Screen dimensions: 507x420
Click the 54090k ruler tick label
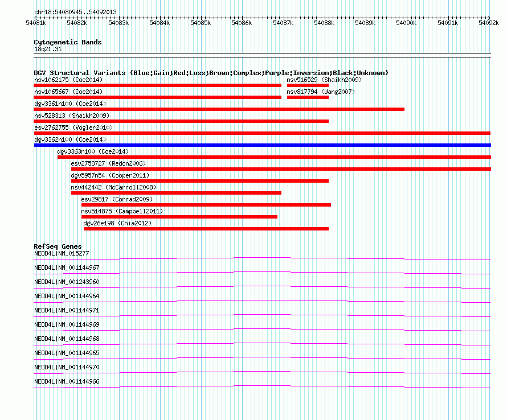point(406,23)
